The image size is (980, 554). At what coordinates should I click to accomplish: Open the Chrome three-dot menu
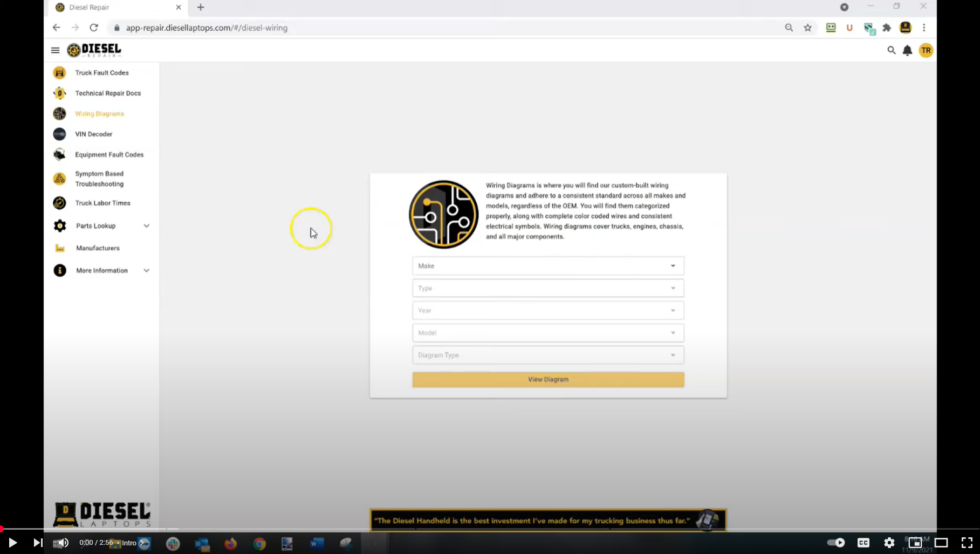(924, 28)
